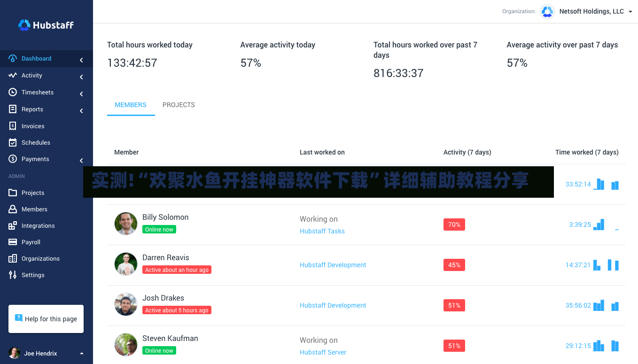Click the Activity (7 days) column header

[x=467, y=152]
